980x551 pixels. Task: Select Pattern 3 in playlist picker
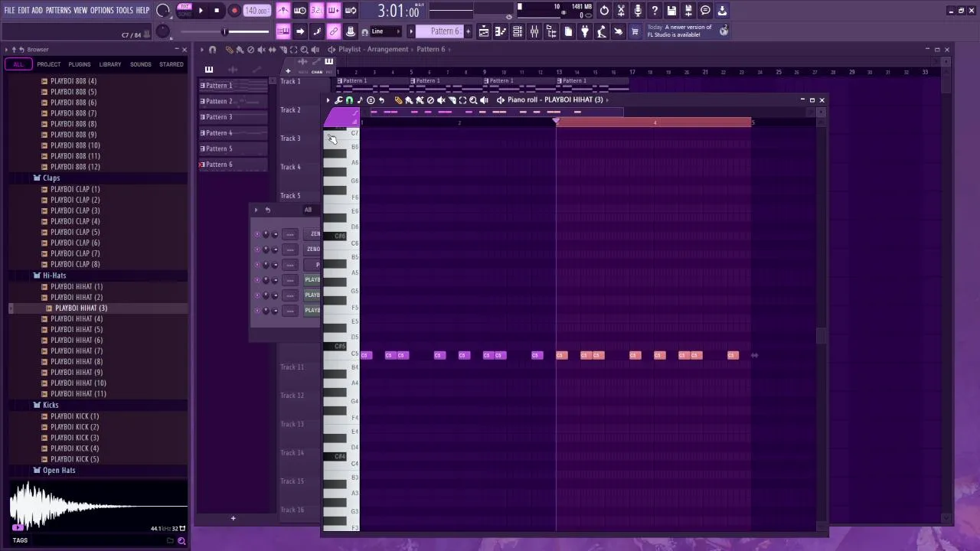coord(234,117)
